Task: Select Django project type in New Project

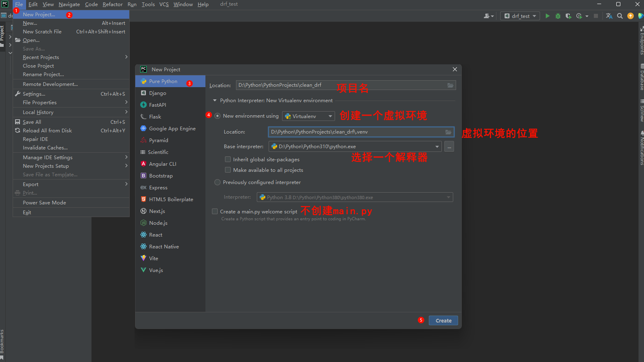Action: point(170,93)
